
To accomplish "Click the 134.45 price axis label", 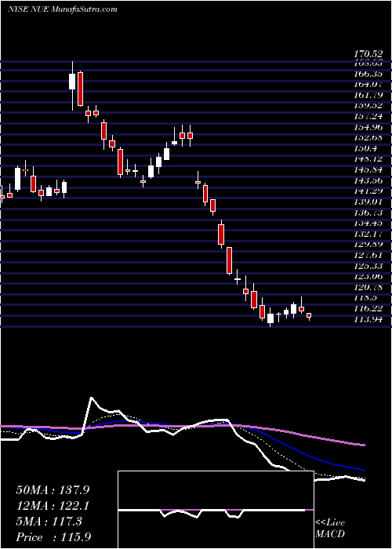I will coord(369,224).
